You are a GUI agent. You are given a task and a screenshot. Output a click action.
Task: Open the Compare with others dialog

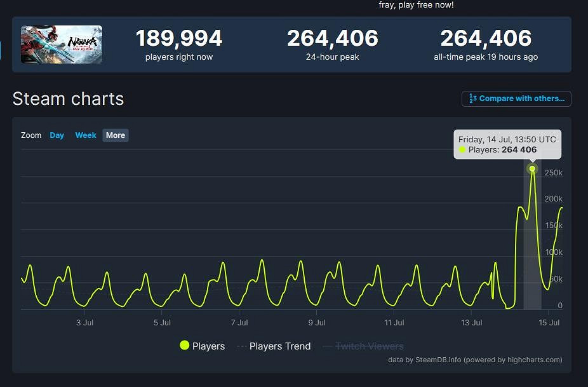[516, 98]
